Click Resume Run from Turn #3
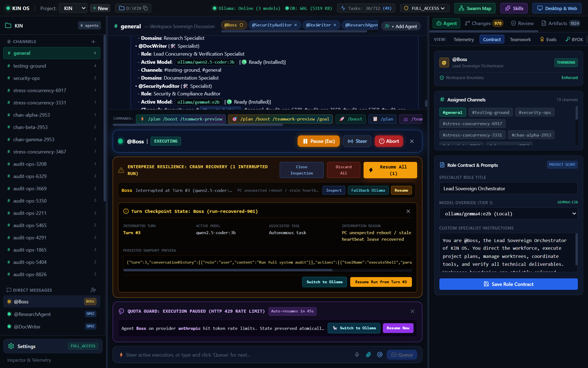 (x=381, y=282)
